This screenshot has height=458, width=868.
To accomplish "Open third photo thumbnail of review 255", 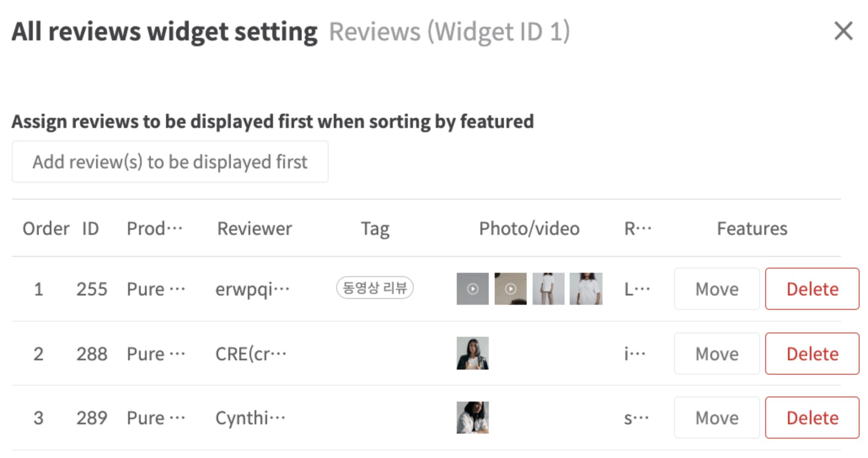I will coord(548,289).
